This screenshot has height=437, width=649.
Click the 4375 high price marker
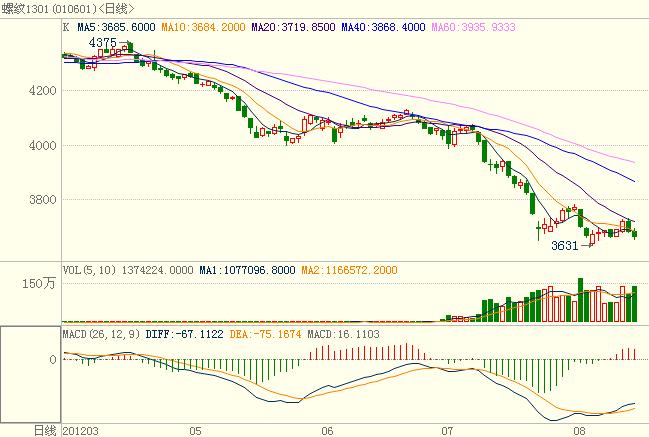click(x=103, y=43)
